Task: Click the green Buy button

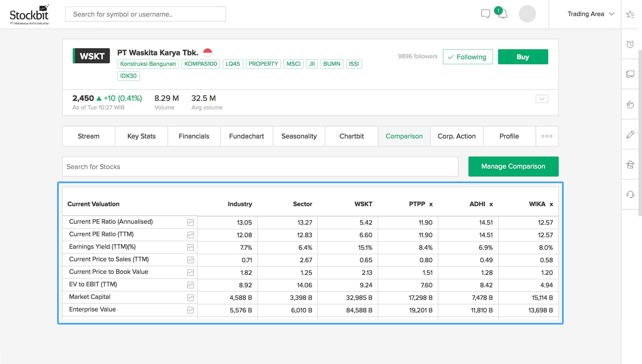Action: pos(523,57)
